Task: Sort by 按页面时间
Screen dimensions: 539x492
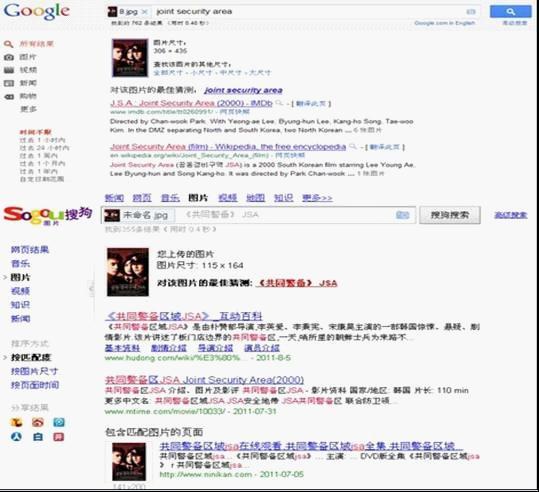Action: 35,385
